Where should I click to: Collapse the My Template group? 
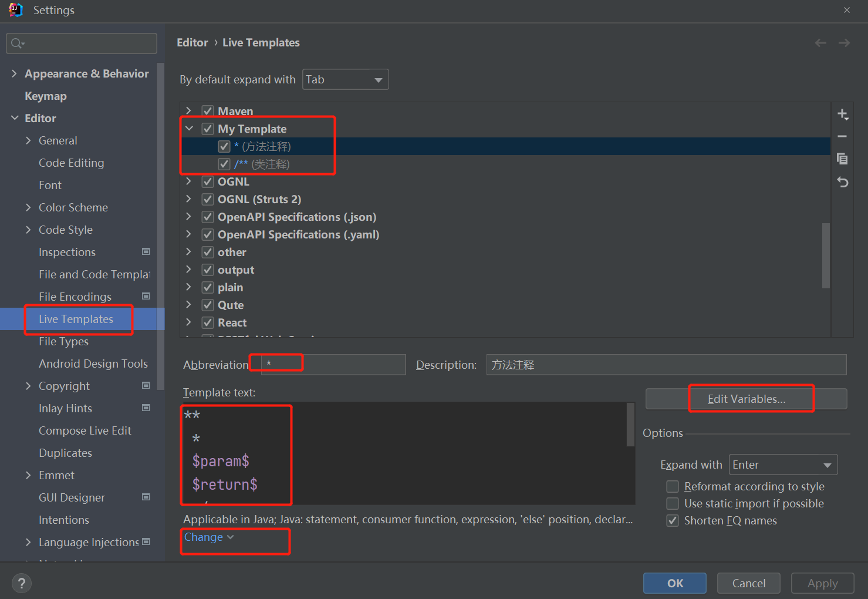click(x=189, y=128)
